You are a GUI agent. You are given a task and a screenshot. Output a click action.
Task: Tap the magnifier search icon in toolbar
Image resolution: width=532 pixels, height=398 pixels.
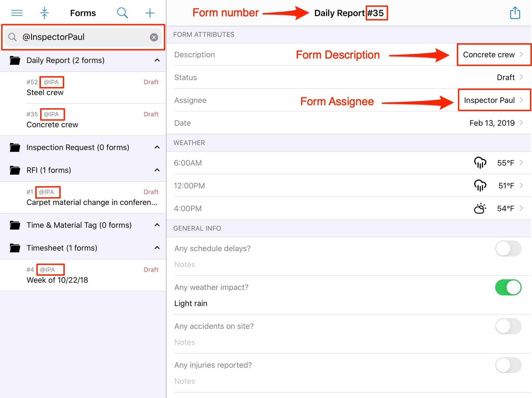[122, 13]
